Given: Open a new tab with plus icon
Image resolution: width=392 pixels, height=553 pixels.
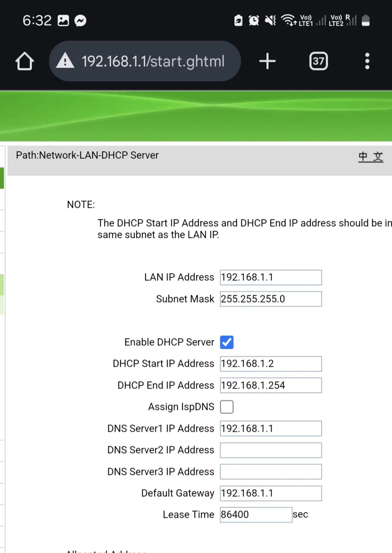Looking at the screenshot, I should pos(267,61).
